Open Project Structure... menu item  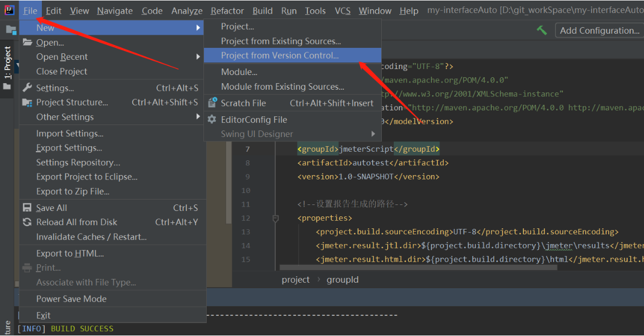click(x=112, y=102)
